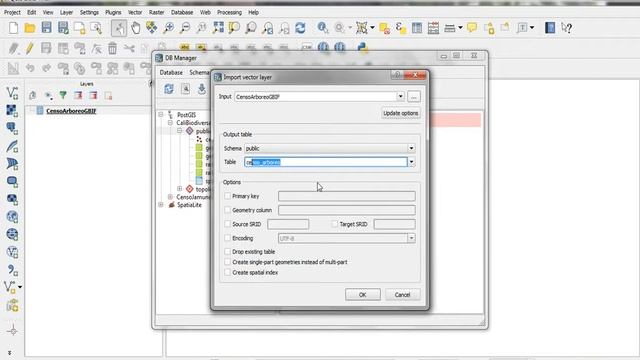Select the Pan Map hand tool
640x360 pixels.
pyautogui.click(x=136, y=28)
